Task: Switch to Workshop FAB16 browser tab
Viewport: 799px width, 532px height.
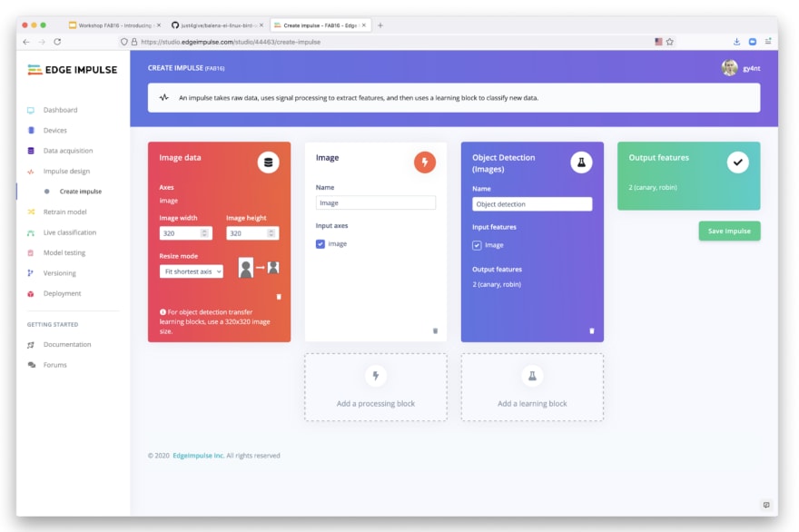Action: (x=114, y=25)
